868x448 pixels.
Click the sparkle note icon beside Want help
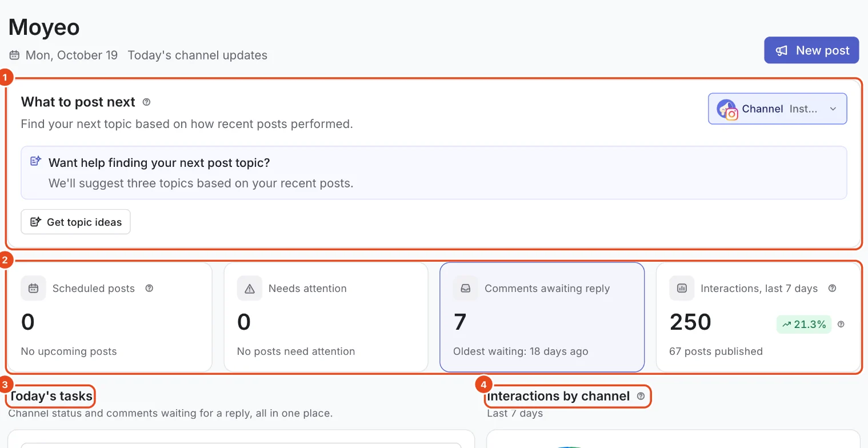35,161
